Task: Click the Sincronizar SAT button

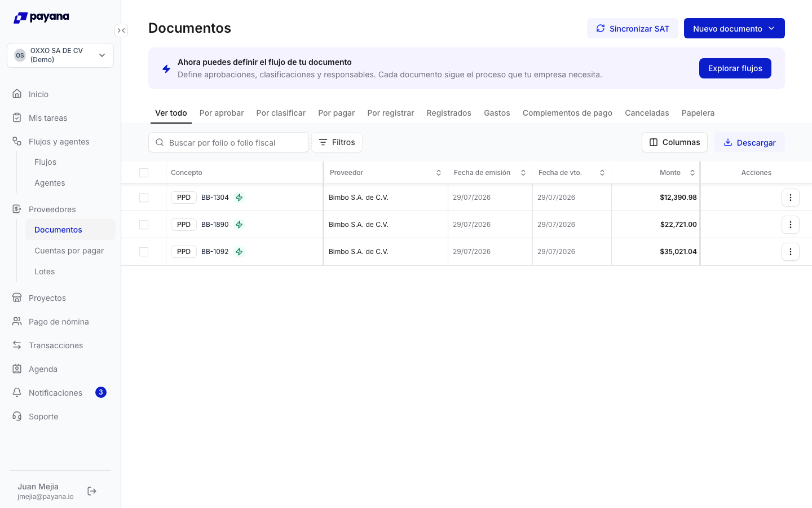Action: (x=633, y=28)
